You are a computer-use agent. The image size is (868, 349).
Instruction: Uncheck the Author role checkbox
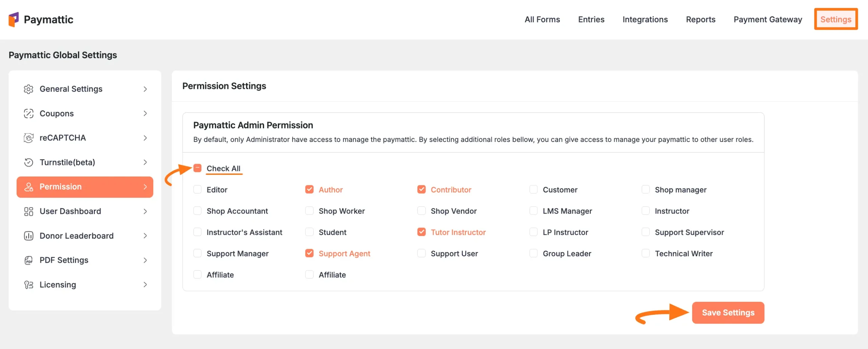309,189
